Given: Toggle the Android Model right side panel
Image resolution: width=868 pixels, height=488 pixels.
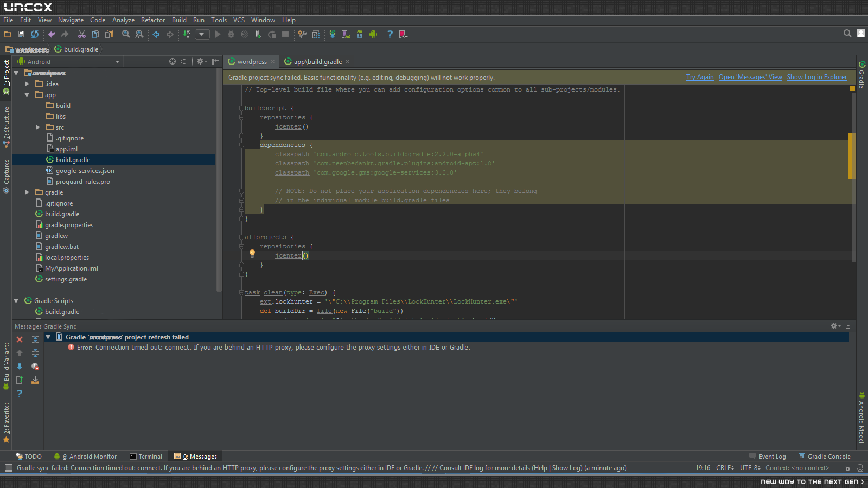Looking at the screenshot, I should pos(861,418).
